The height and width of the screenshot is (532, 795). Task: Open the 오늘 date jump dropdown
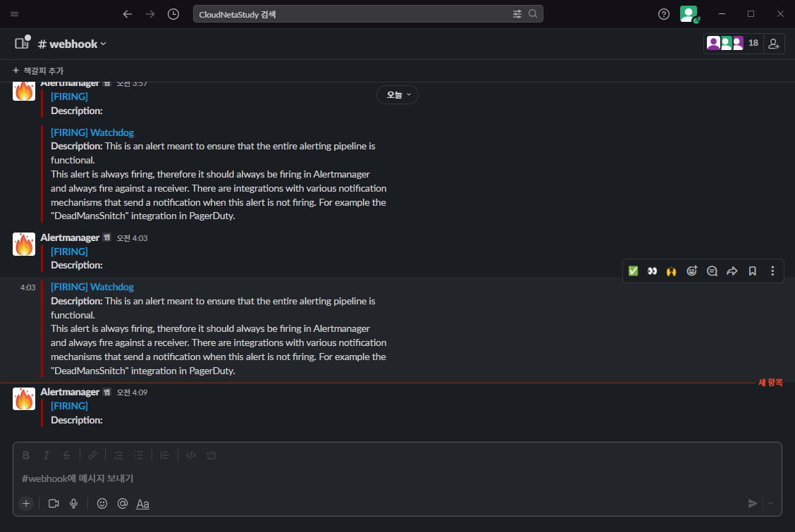[397, 95]
